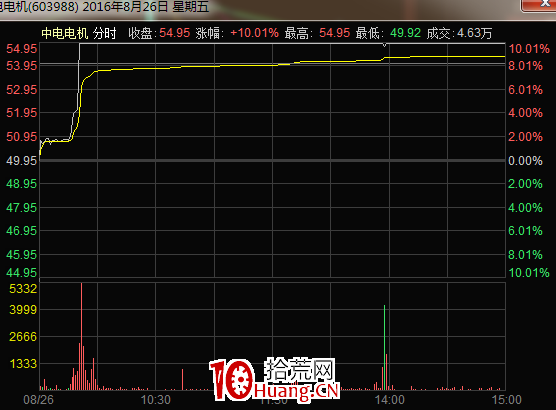The height and width of the screenshot is (410, 556).
Task: Click the 44.95 price axis label
Action: point(22,272)
